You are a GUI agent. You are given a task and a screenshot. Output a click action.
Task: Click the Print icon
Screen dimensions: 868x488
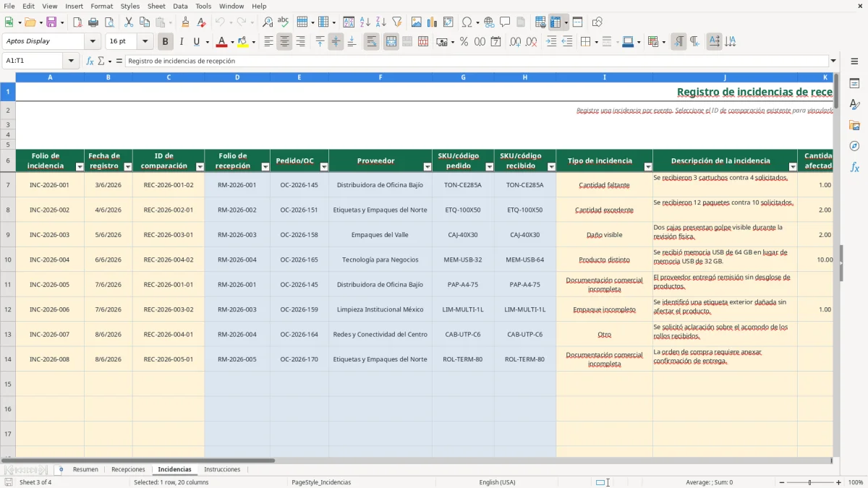pos(93,22)
